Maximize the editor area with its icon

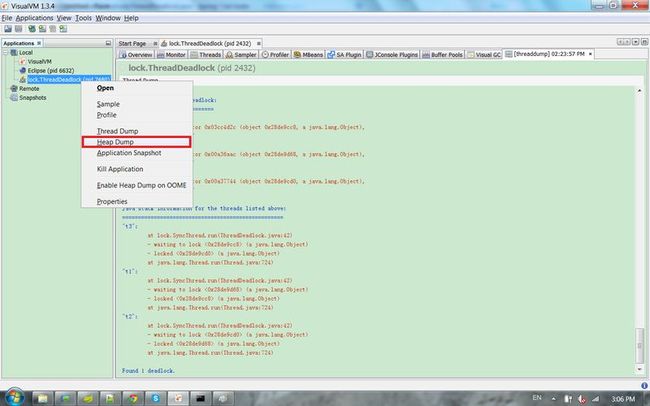(645, 42)
